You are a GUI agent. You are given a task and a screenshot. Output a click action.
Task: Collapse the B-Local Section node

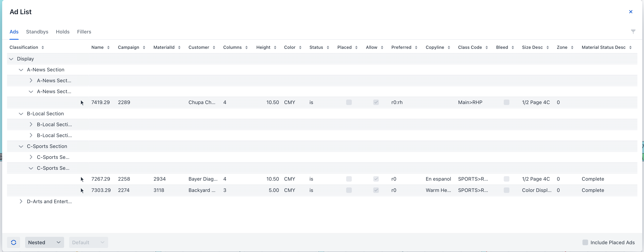(21, 114)
